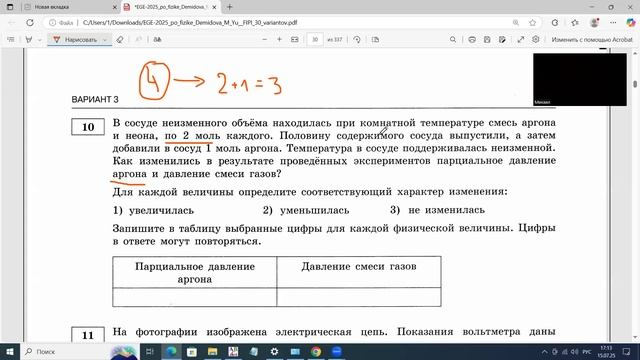The width and height of the screenshot is (640, 360).
Task: Open the address bar zoom indicator
Action: [x=516, y=22]
